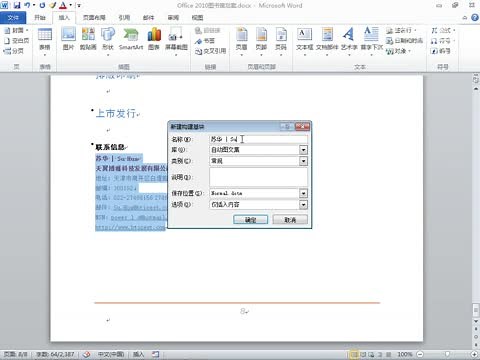Open the Undo history dropdown arrow

tap(34, 5)
